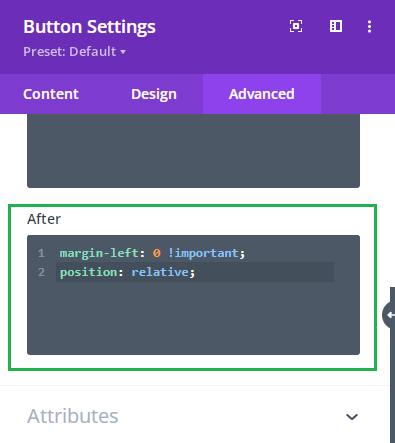Click line number 1 in gutter
Image resolution: width=395 pixels, height=443 pixels.
coord(41,253)
